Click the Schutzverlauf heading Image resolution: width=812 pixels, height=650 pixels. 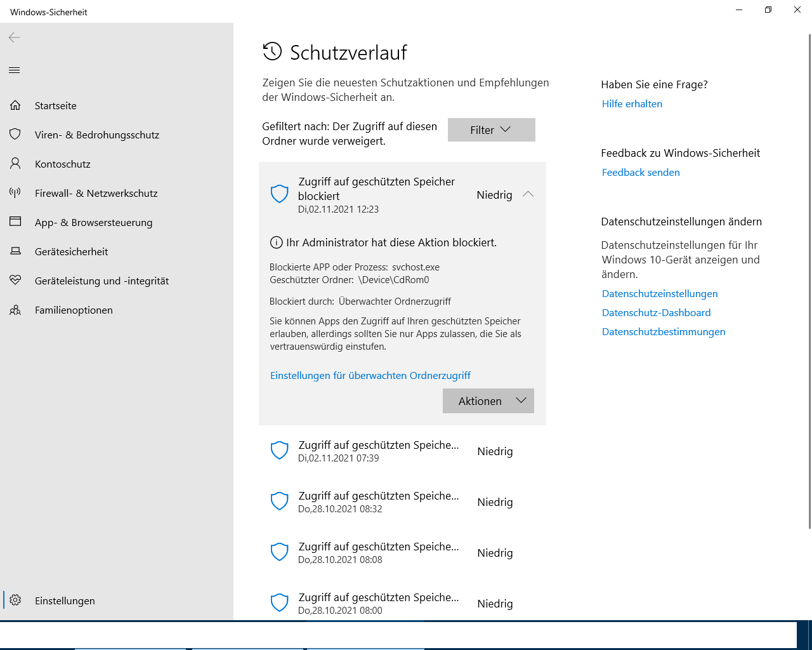[x=348, y=53]
